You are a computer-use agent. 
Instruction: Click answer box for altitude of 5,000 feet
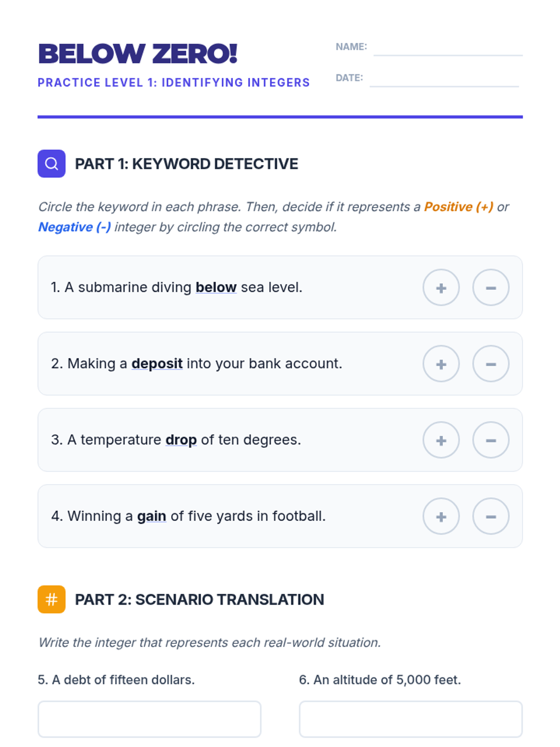[x=411, y=719]
